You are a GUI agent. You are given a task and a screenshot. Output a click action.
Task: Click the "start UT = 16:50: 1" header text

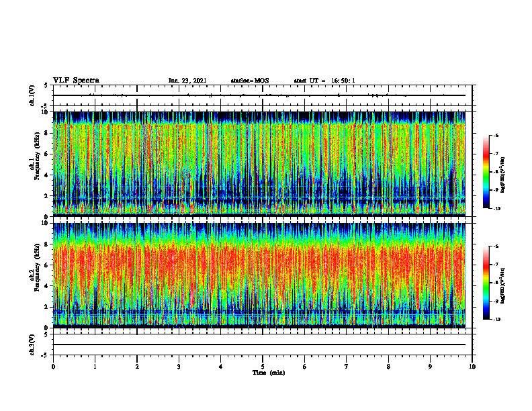(324, 81)
